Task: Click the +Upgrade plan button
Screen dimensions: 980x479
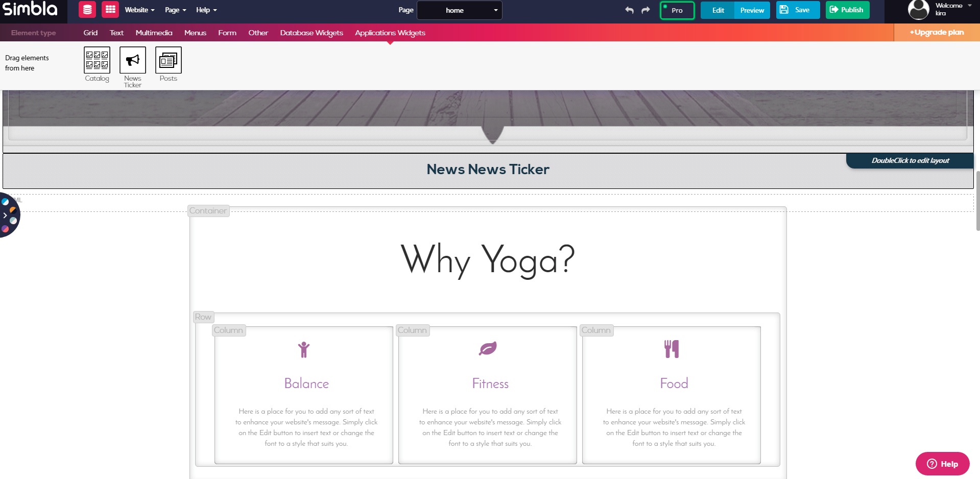Action: pos(937,32)
